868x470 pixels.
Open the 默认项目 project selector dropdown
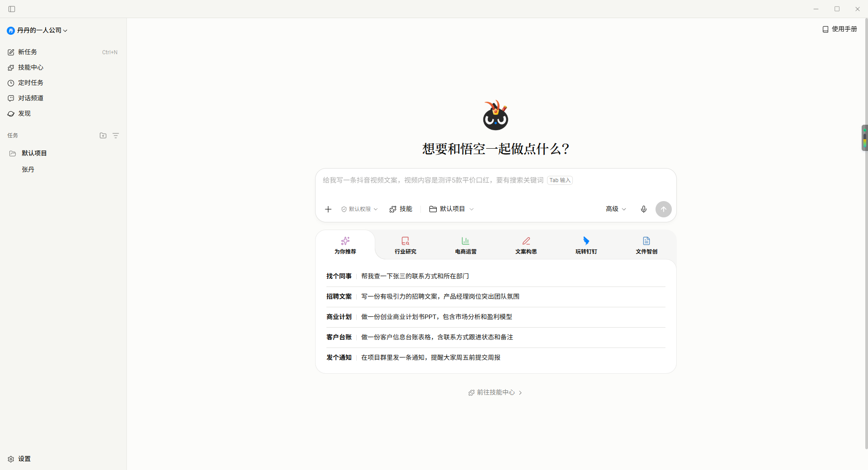click(x=452, y=209)
